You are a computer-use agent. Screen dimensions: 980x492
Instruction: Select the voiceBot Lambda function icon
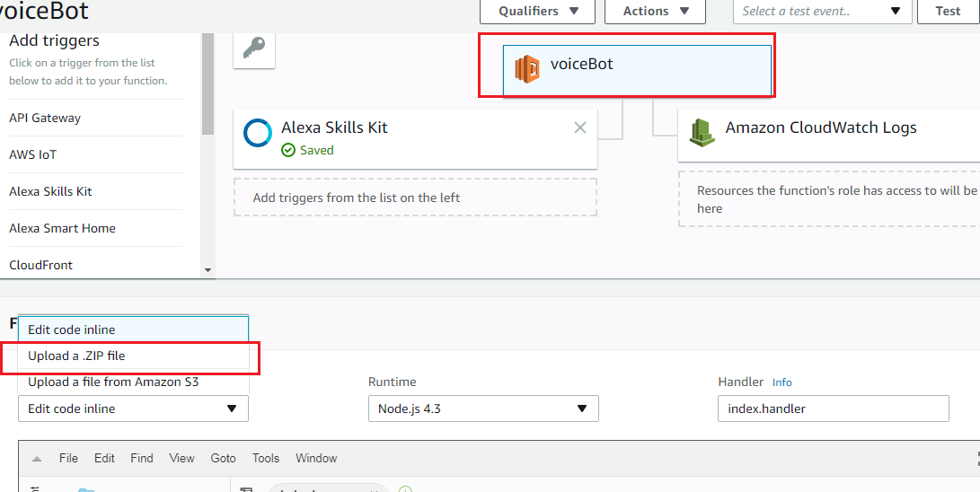tap(527, 68)
